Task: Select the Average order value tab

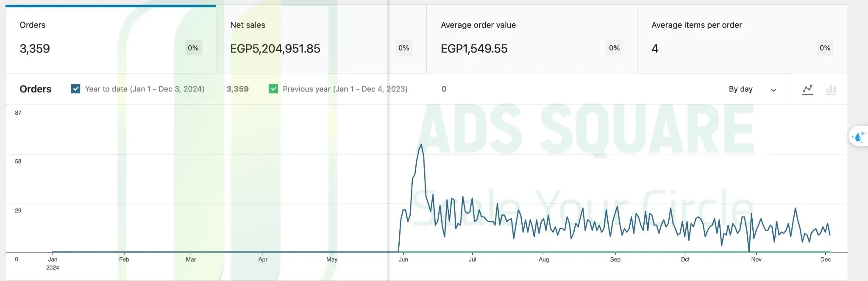Action: coord(532,39)
